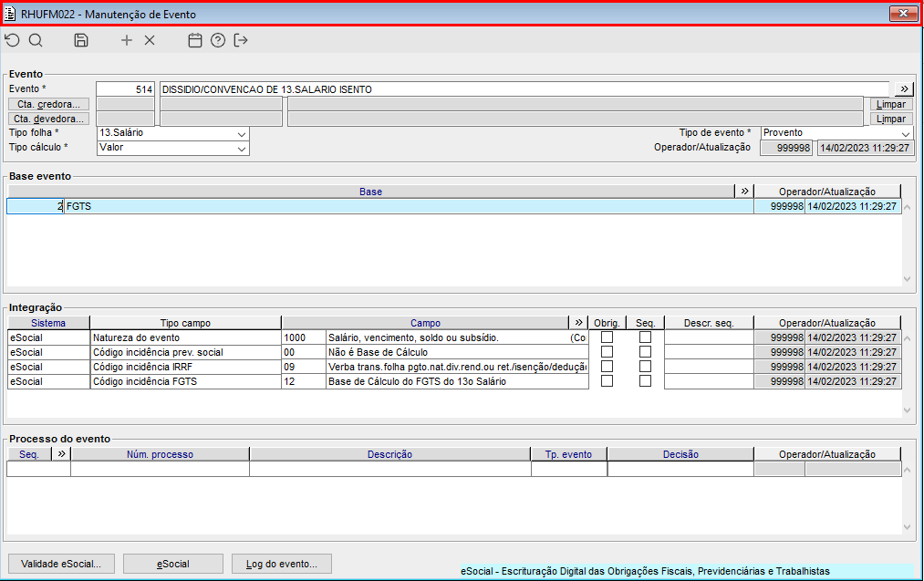
Task: Toggle Obrig. checkbox for Código incidência FGTS
Action: (x=607, y=381)
